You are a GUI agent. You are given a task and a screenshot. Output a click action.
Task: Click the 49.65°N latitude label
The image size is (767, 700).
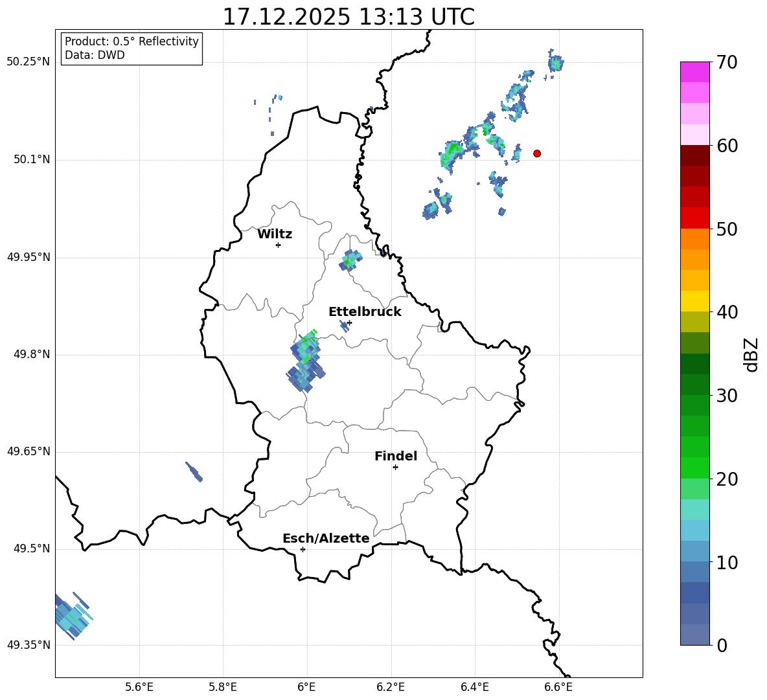[x=29, y=451]
